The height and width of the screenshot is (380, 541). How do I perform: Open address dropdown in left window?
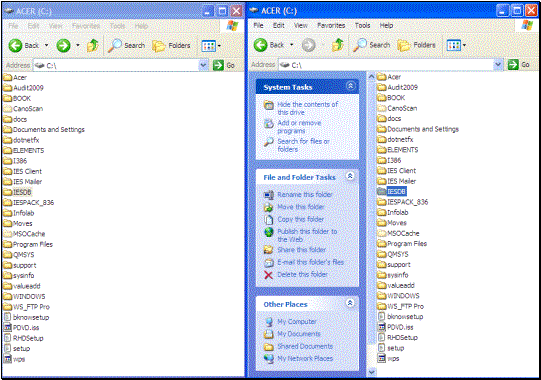204,65
